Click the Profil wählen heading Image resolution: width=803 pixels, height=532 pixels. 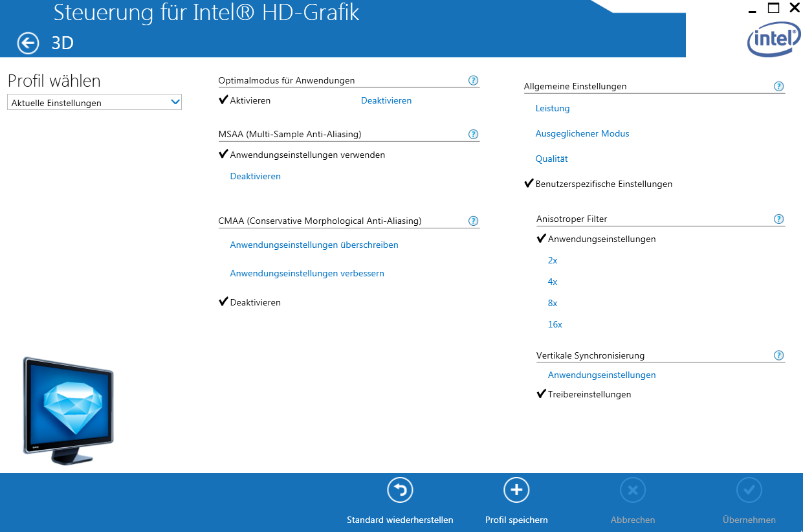click(54, 81)
